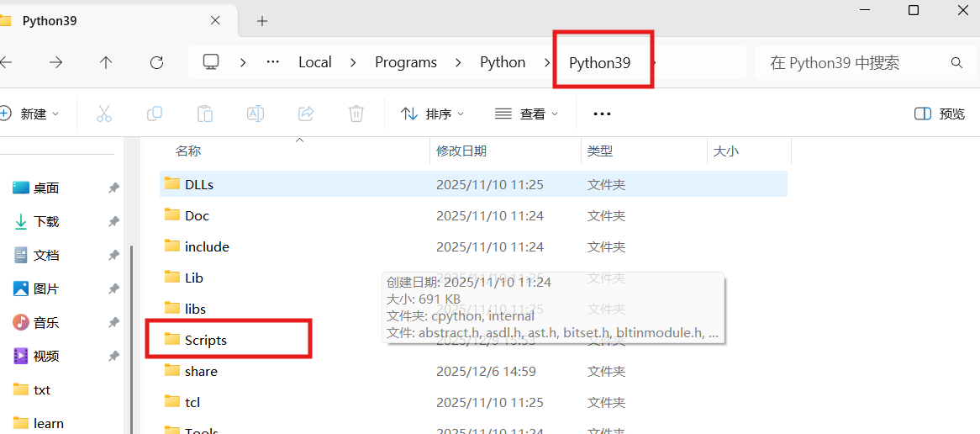Sort by the 名称 column header
The width and height of the screenshot is (980, 434).
pyautogui.click(x=188, y=151)
